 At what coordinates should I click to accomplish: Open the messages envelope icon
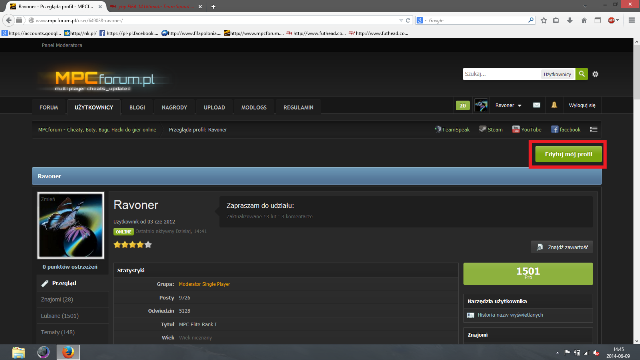pos(536,105)
